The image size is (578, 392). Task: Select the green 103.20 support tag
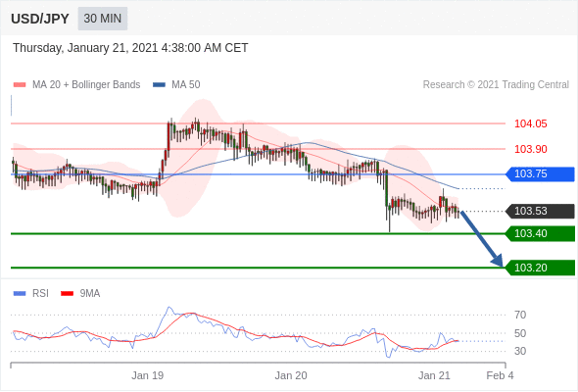(540, 268)
